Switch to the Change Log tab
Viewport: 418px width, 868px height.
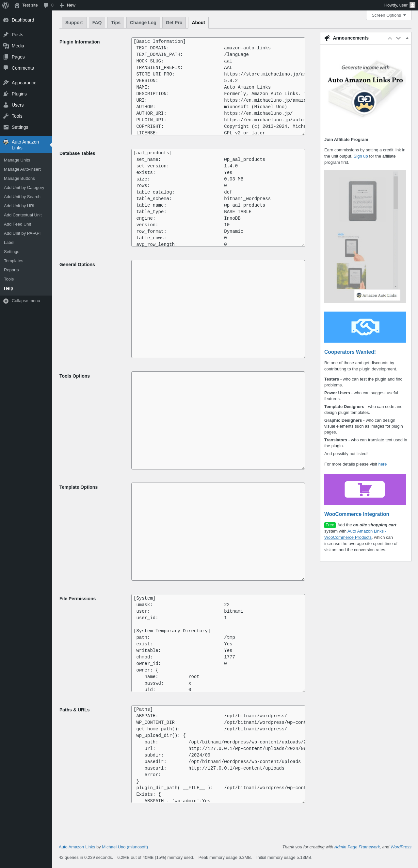point(143,23)
